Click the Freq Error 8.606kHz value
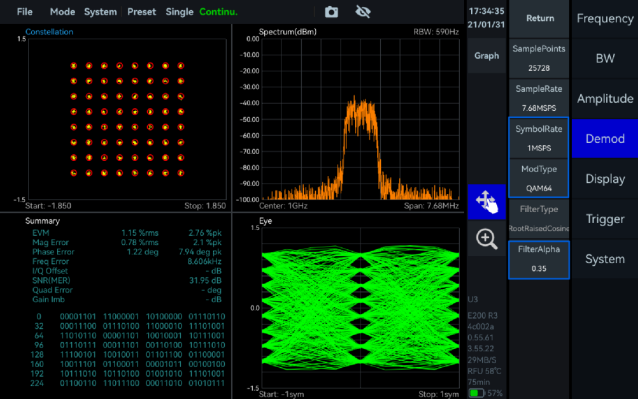The width and height of the screenshot is (638, 399). (x=204, y=262)
